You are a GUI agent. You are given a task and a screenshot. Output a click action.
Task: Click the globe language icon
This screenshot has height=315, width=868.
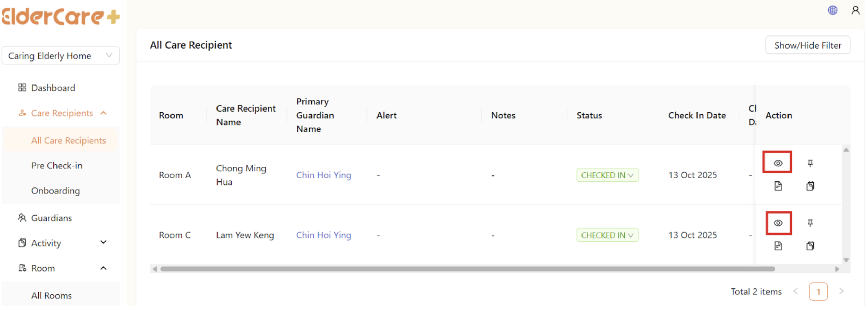tap(832, 10)
